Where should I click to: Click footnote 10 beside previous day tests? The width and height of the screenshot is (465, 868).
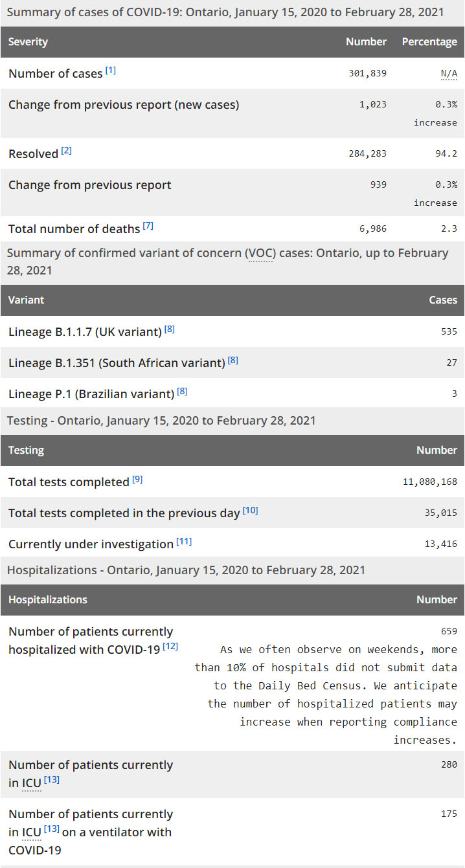pyautogui.click(x=251, y=510)
